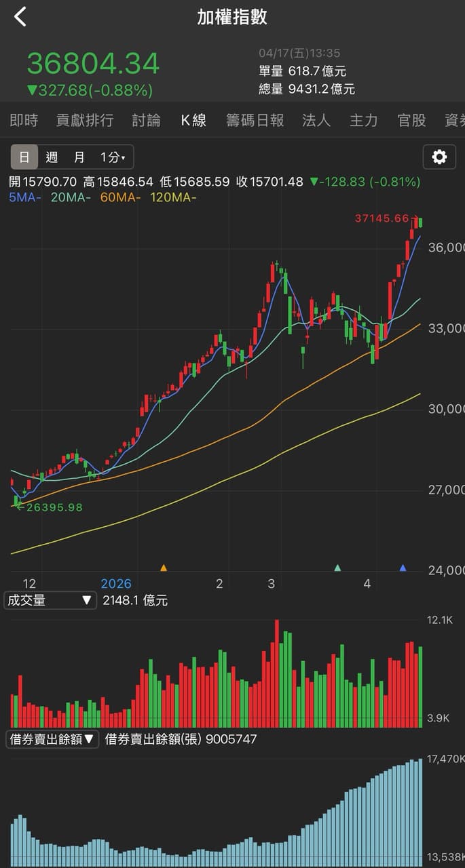465x868 pixels.
Task: Select the daily 日 chart period
Action: 24,157
